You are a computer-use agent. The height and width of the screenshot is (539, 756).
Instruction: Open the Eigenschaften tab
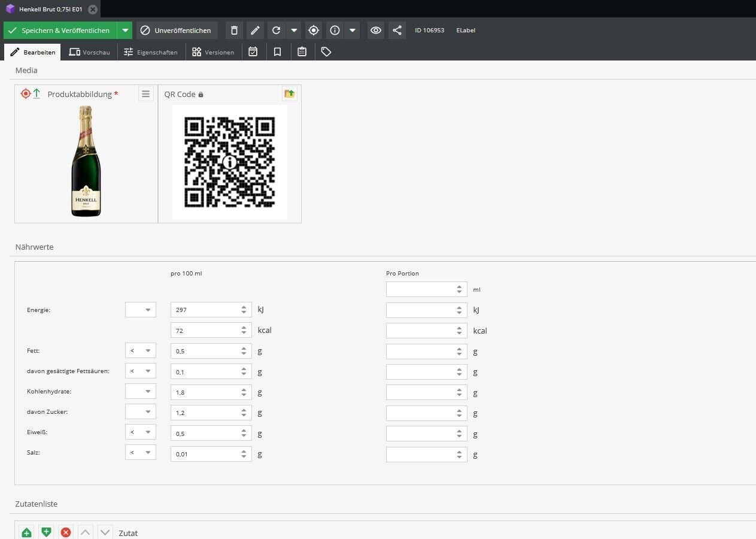coord(151,52)
